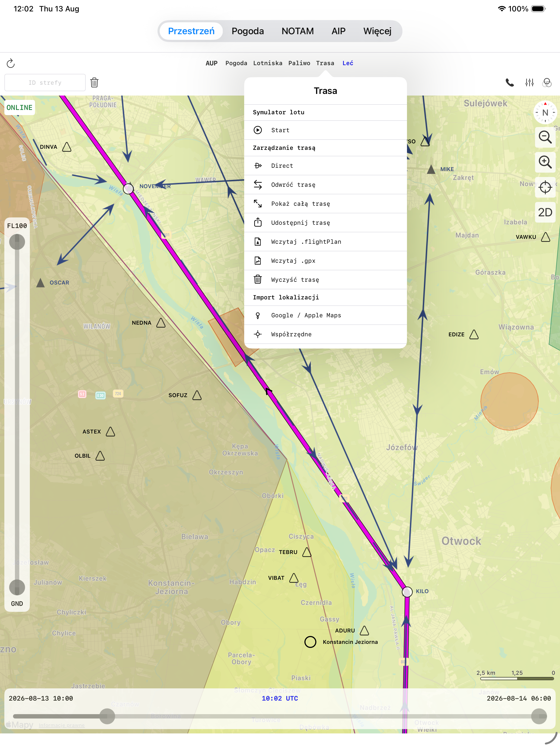Image resolution: width=560 pixels, height=747 pixels.
Task: Select Wyczyść trasę to clear route
Action: 325,280
